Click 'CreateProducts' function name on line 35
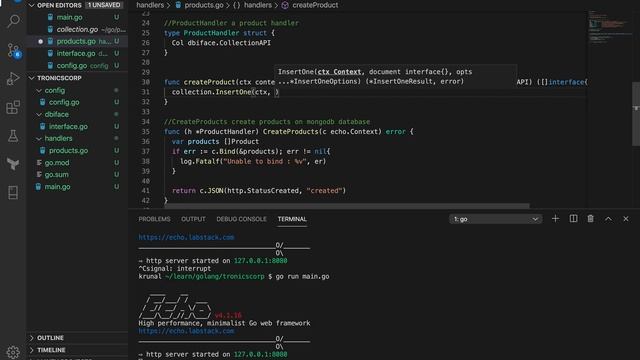Image resolution: width=640 pixels, height=360 pixels. [290, 131]
